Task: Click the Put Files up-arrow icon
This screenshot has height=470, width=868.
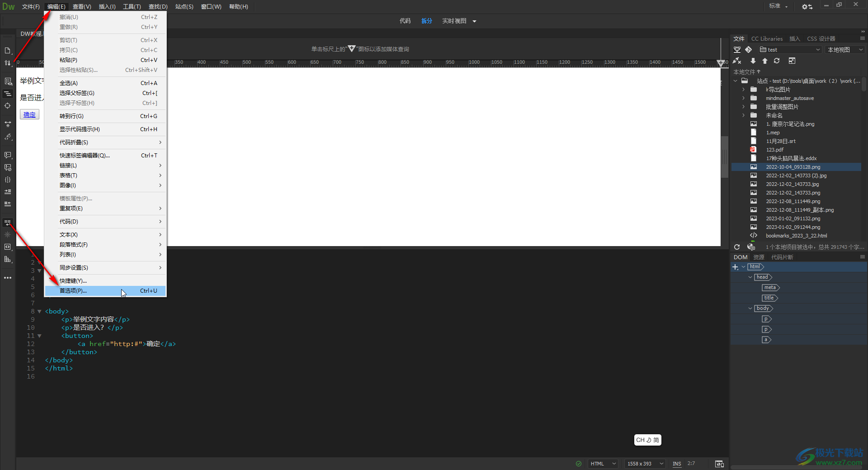Action: [x=765, y=61]
